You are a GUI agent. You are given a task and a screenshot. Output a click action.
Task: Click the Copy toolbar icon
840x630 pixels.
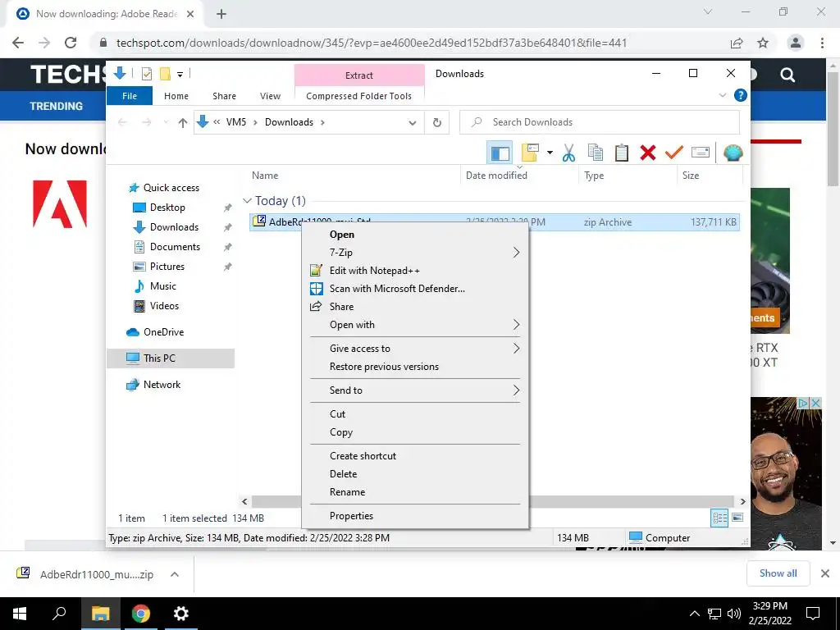(x=596, y=153)
